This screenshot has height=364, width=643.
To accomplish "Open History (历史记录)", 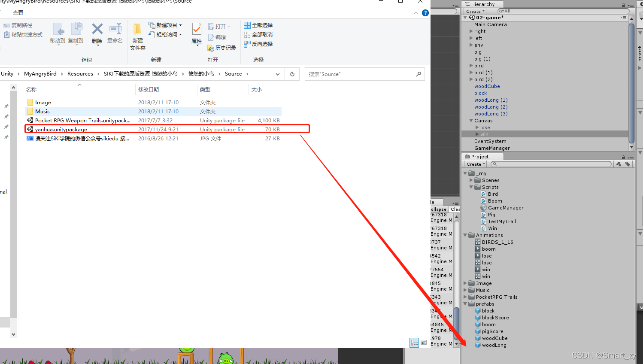I will 222,48.
